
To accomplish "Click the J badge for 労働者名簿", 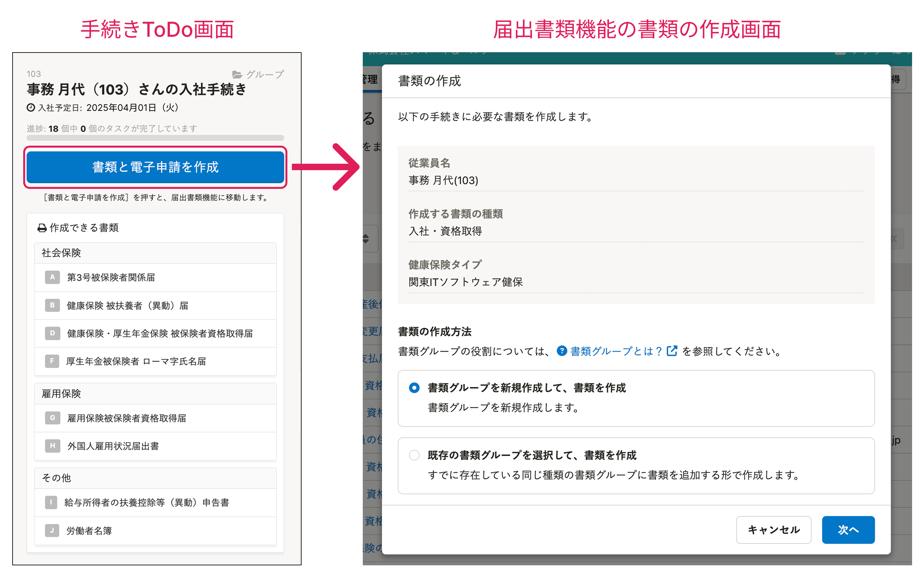I will click(x=52, y=530).
